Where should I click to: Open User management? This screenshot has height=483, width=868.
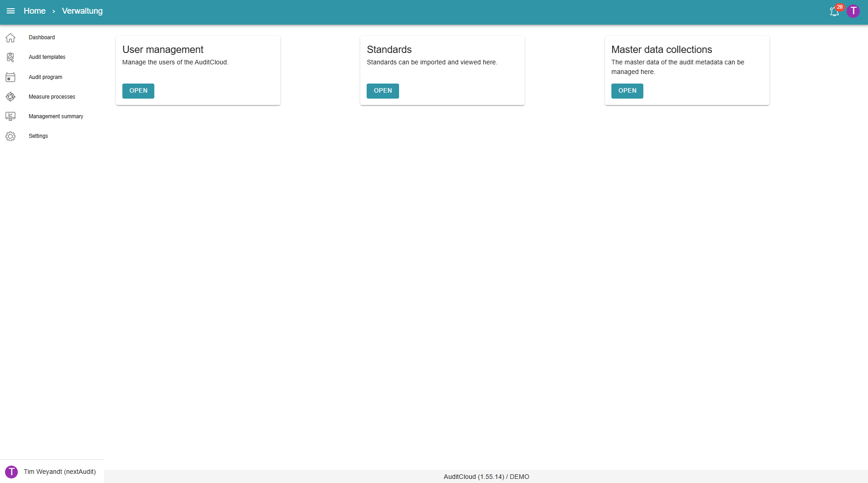[x=138, y=91]
